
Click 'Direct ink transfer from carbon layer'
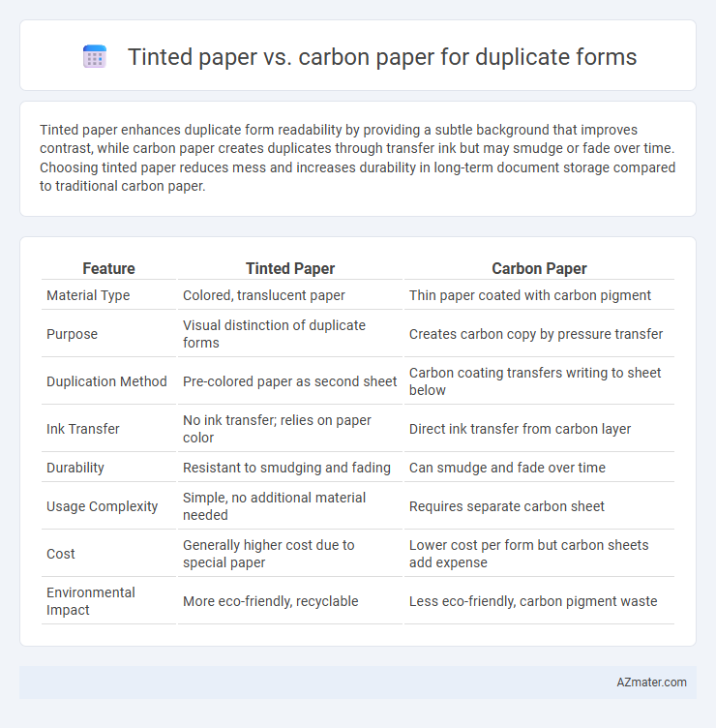[520, 429]
